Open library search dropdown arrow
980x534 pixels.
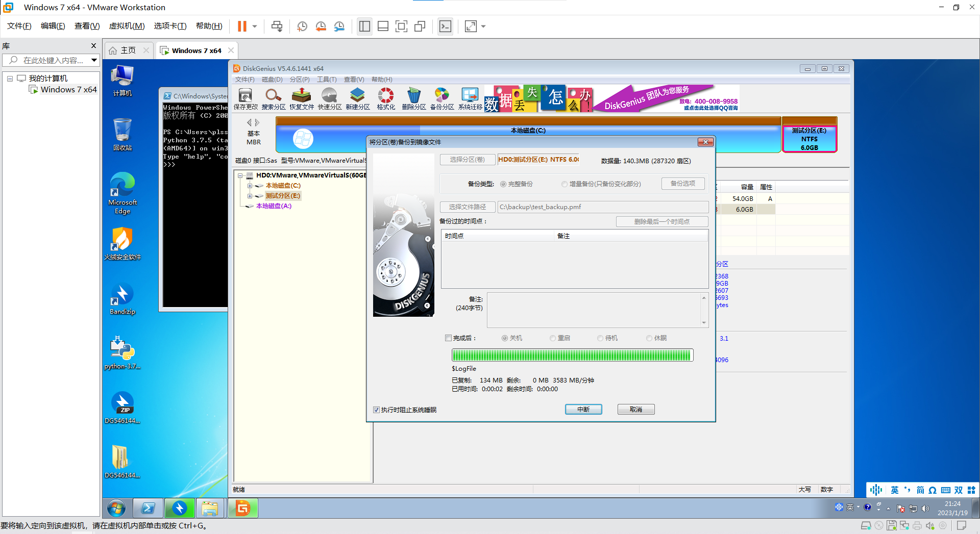[94, 60]
